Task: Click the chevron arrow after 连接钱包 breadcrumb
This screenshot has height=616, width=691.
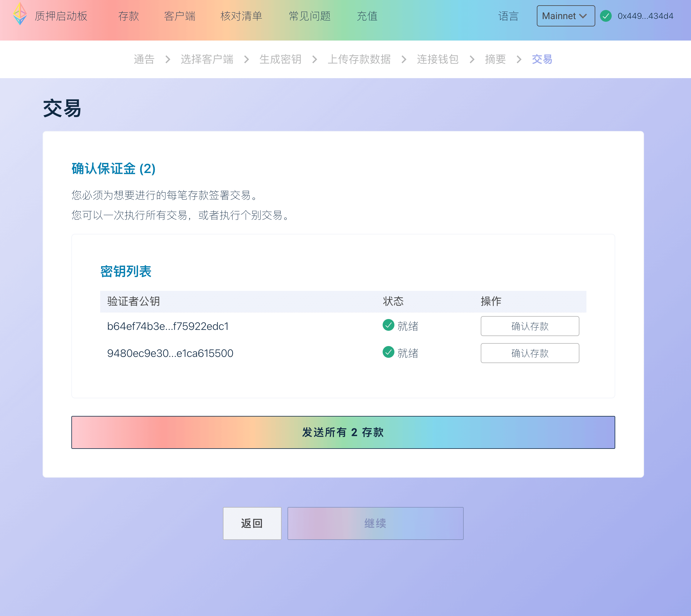Action: (x=472, y=60)
